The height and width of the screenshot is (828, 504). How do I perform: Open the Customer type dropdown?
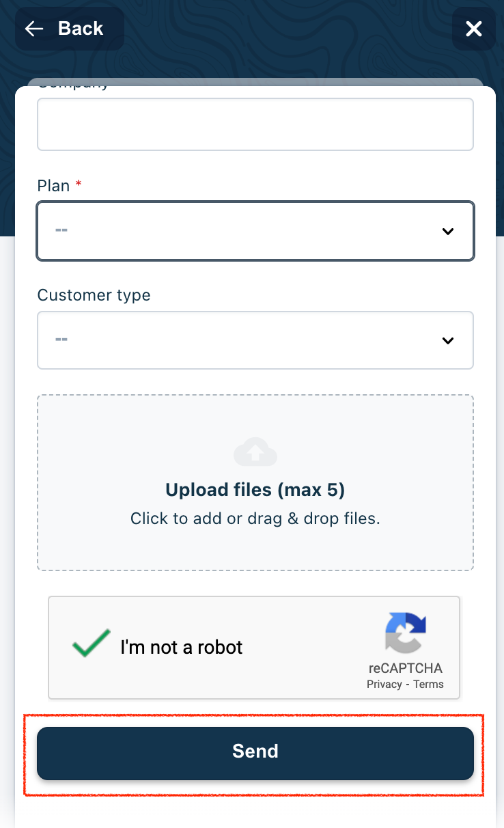255,340
